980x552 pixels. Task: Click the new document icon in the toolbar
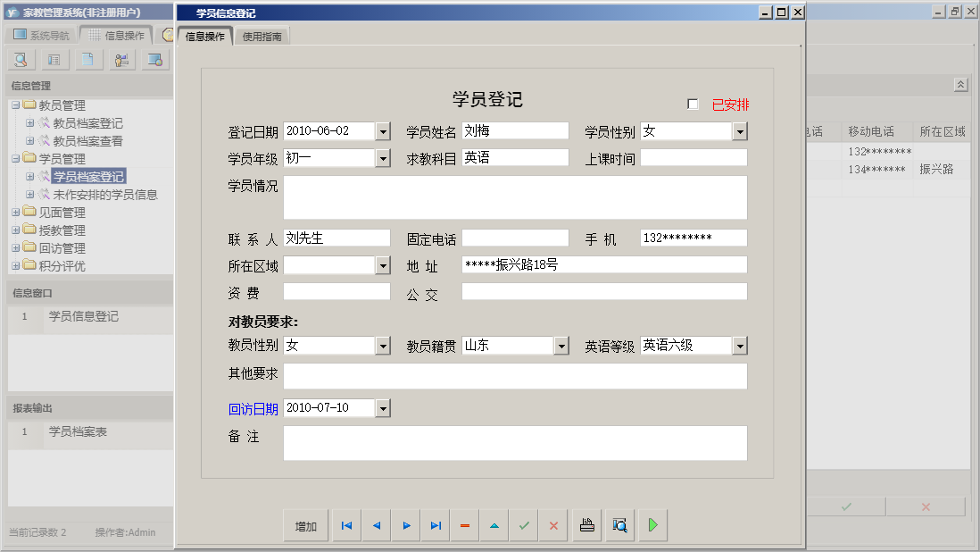tap(87, 59)
